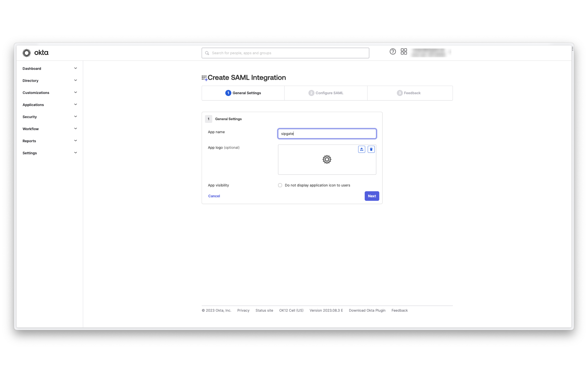Expand the Reports menu
The image size is (588, 382).
(x=50, y=141)
